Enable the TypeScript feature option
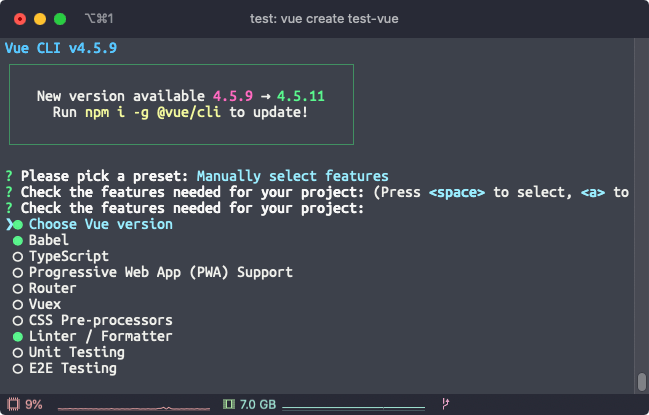The height and width of the screenshot is (415, 649). 18,257
